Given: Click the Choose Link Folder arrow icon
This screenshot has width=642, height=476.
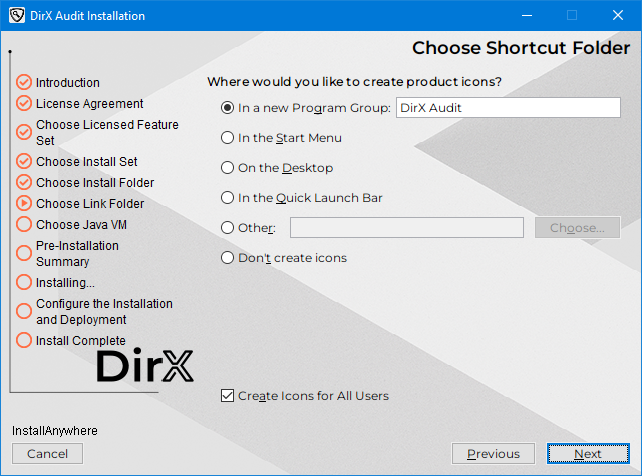Looking at the screenshot, I should point(24,203).
